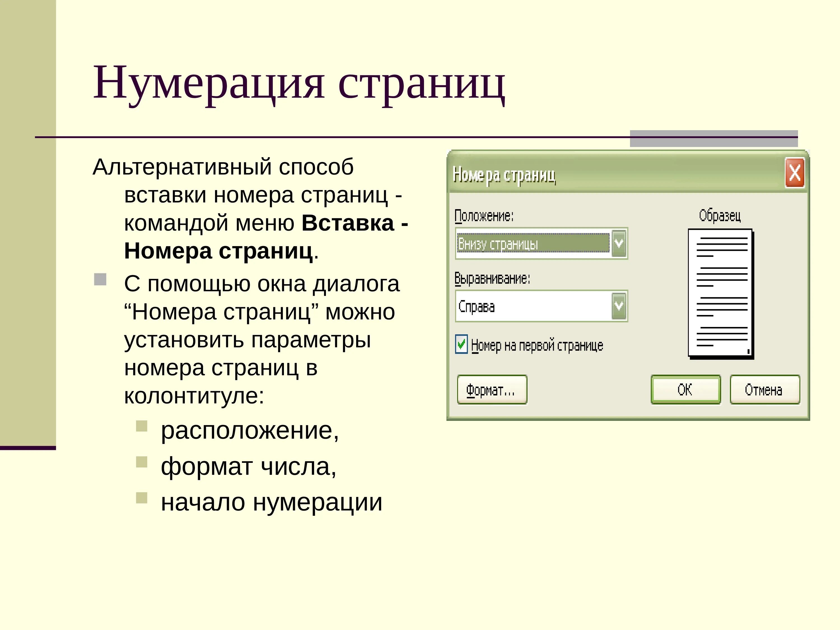Close the Номера страниц dialog with X
Viewport: 840px width, 630px height.
(x=795, y=173)
